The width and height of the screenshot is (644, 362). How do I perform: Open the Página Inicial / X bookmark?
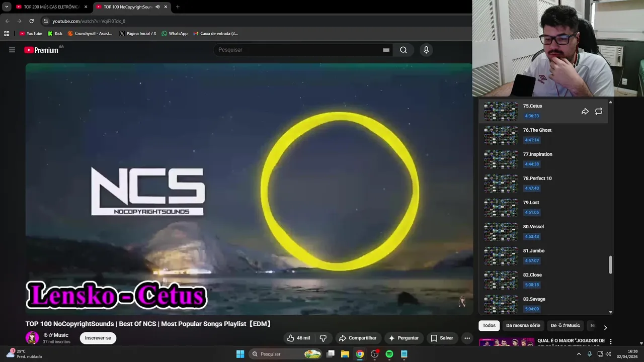[138, 34]
